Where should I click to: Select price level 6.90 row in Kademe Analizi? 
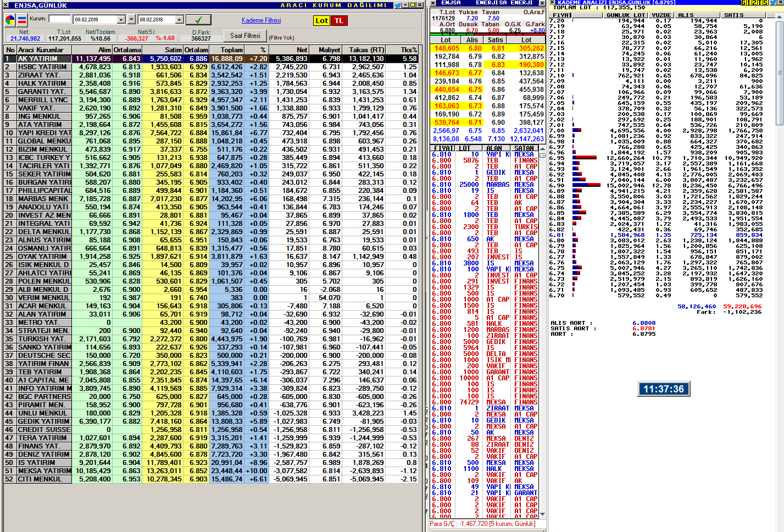[656, 185]
